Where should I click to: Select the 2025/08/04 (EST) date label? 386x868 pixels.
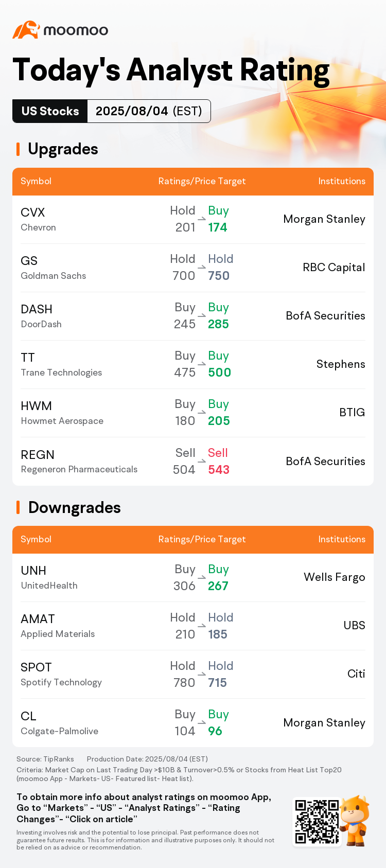149,111
